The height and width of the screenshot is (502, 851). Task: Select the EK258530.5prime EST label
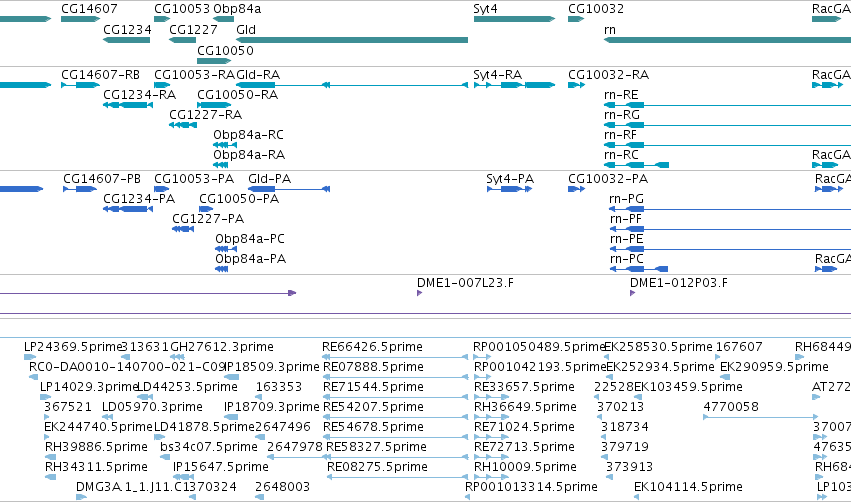658,347
